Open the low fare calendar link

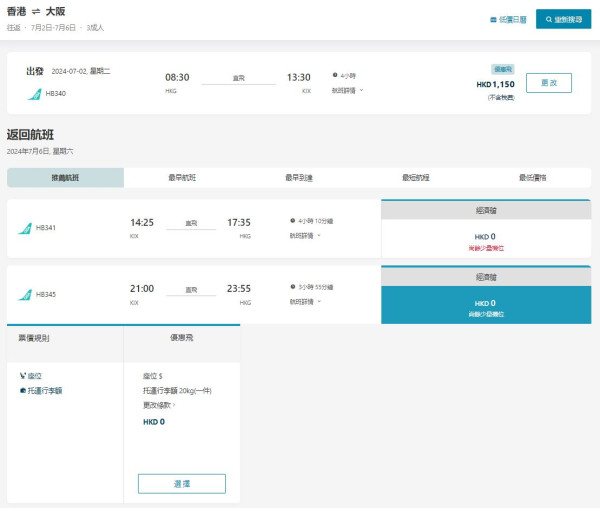point(509,20)
